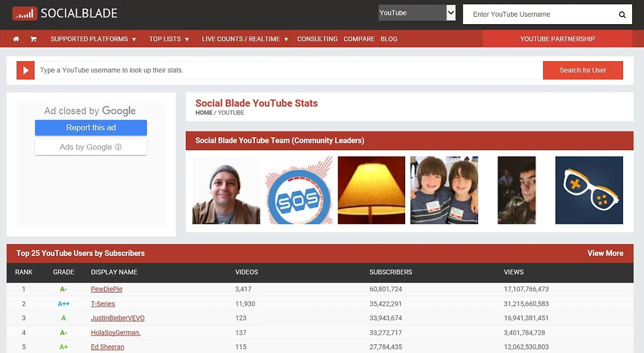Open the YouTube Partnership page
The width and height of the screenshot is (644, 353).
(x=557, y=39)
